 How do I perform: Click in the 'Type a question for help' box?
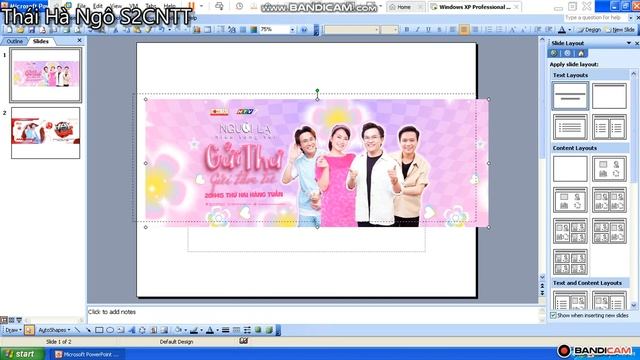(595, 18)
